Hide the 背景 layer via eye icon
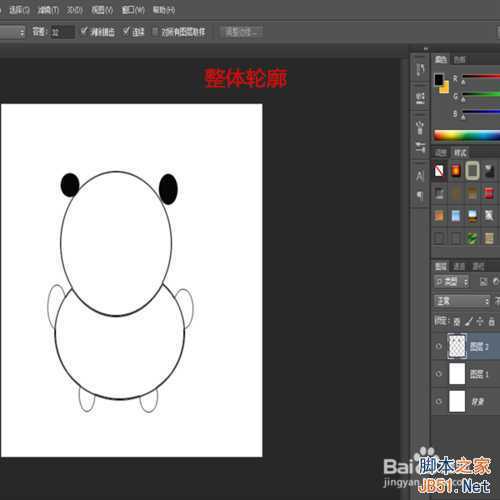The image size is (500, 500). [x=439, y=401]
